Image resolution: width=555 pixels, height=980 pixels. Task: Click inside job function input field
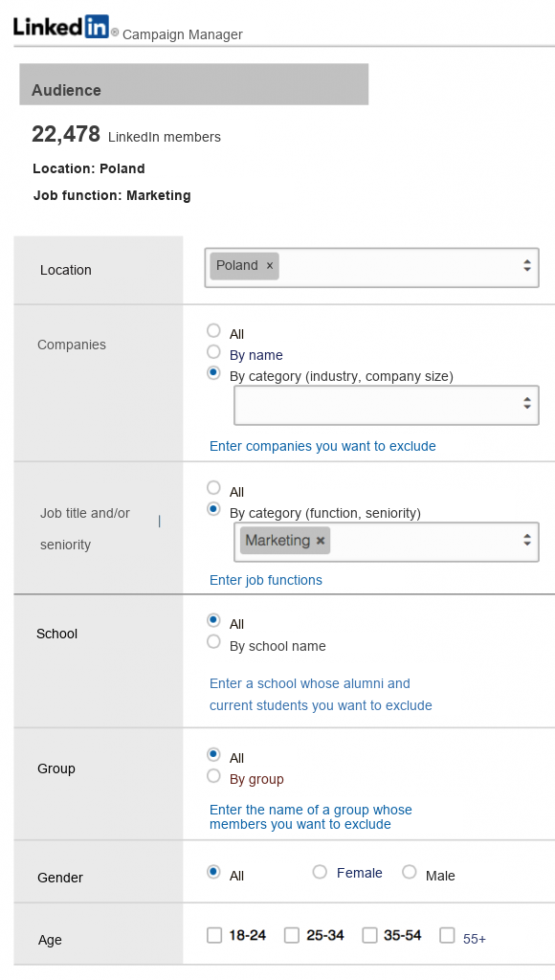coord(387,542)
